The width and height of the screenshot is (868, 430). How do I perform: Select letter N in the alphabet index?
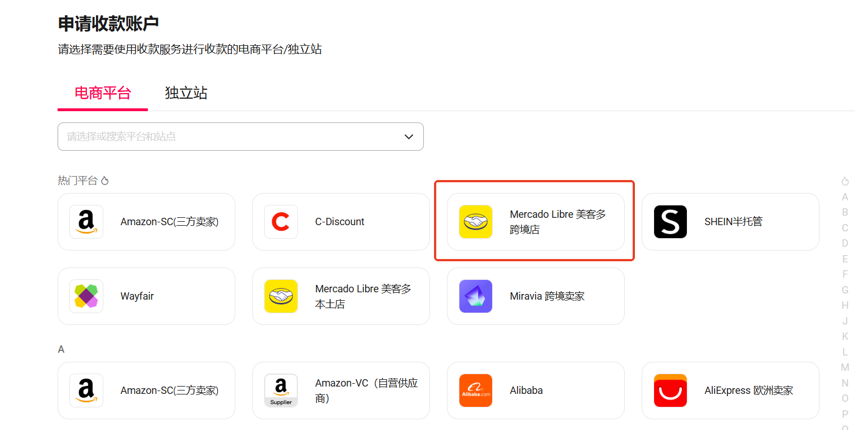[x=845, y=383]
